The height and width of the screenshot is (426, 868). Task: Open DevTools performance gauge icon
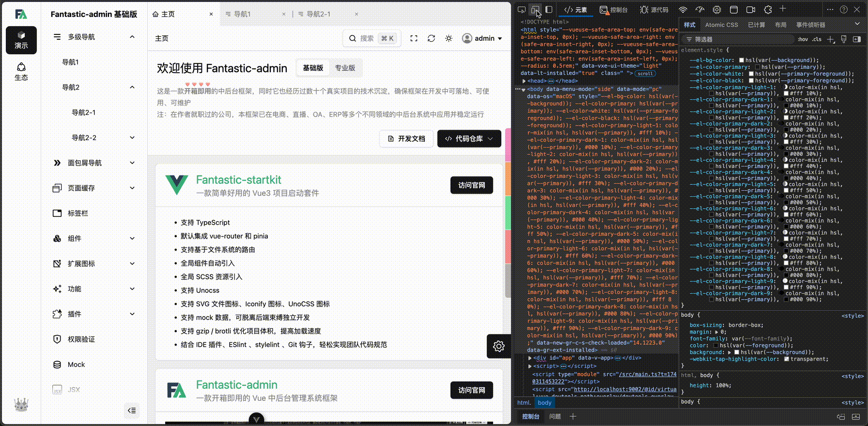point(699,10)
